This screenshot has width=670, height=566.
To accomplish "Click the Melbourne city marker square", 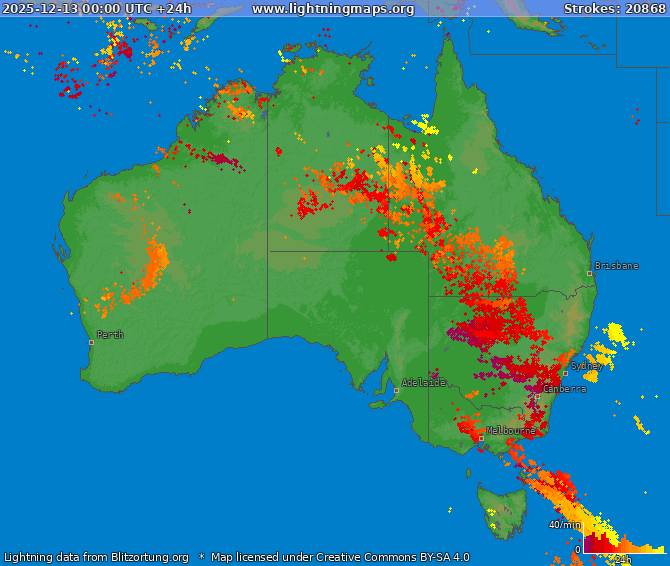I will (x=481, y=438).
